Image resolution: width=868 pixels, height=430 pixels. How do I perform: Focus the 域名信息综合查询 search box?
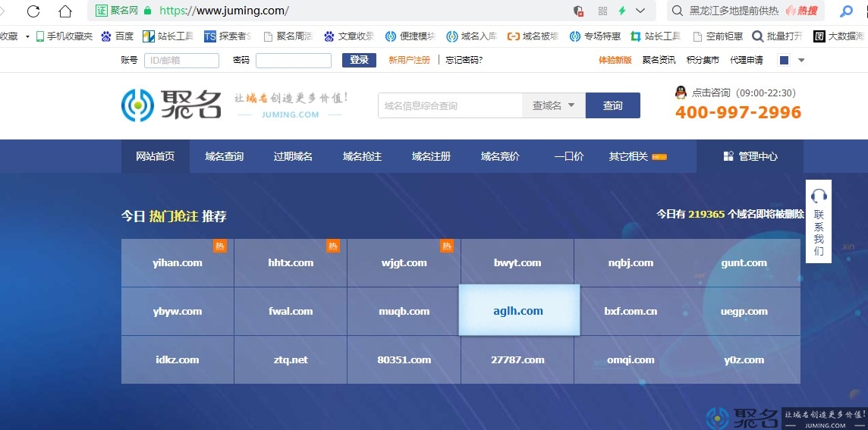[x=450, y=105]
